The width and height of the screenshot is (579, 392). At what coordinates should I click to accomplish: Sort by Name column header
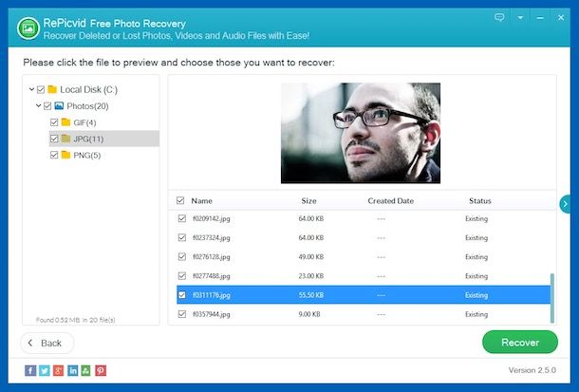[x=201, y=201]
